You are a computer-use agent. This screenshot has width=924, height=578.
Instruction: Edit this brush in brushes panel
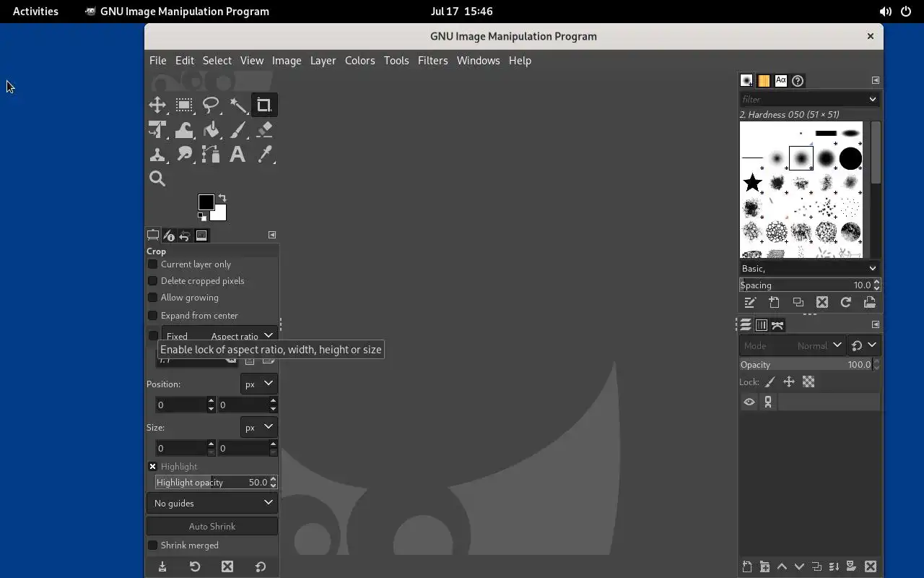[750, 302]
